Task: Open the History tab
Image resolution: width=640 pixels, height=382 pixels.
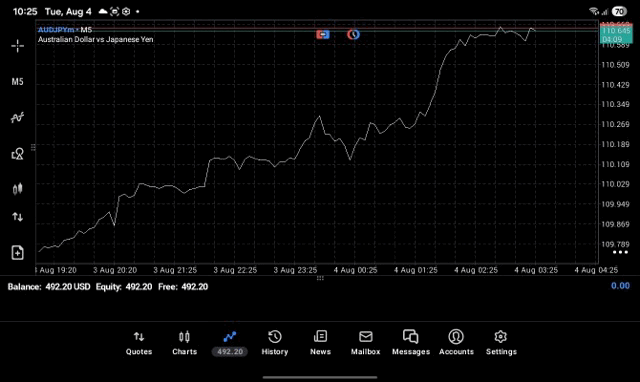Action: point(275,343)
